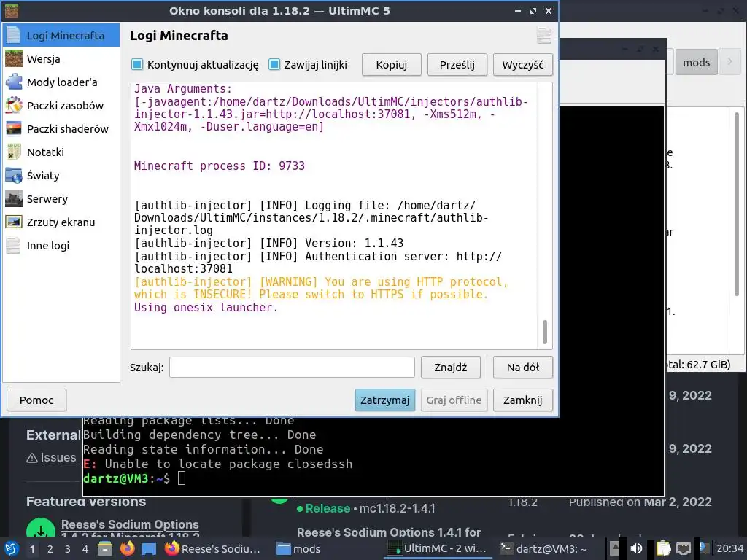Screen dimensions: 747x560
Task: Open Paczki zasobów page
Action: pyautogui.click(x=61, y=106)
